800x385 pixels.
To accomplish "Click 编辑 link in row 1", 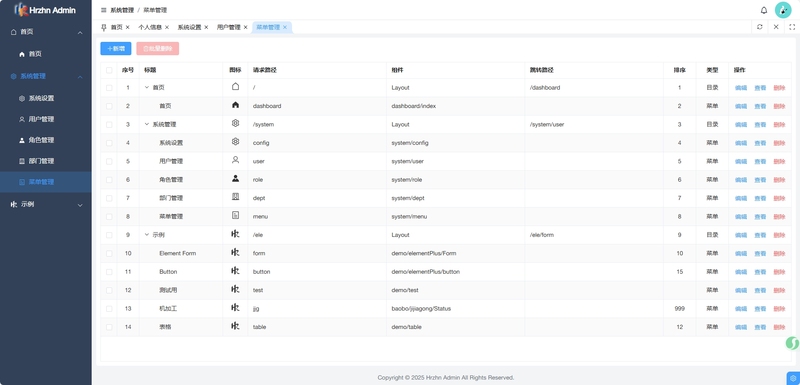I will pyautogui.click(x=741, y=88).
